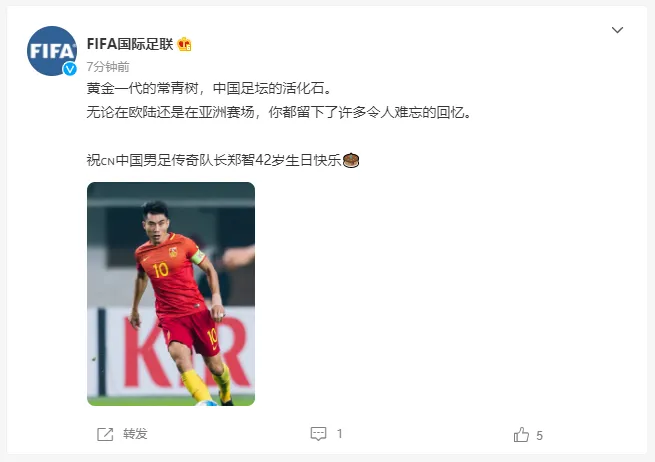
Task: Open the FIFA国际足联 username link
Action: [130, 44]
